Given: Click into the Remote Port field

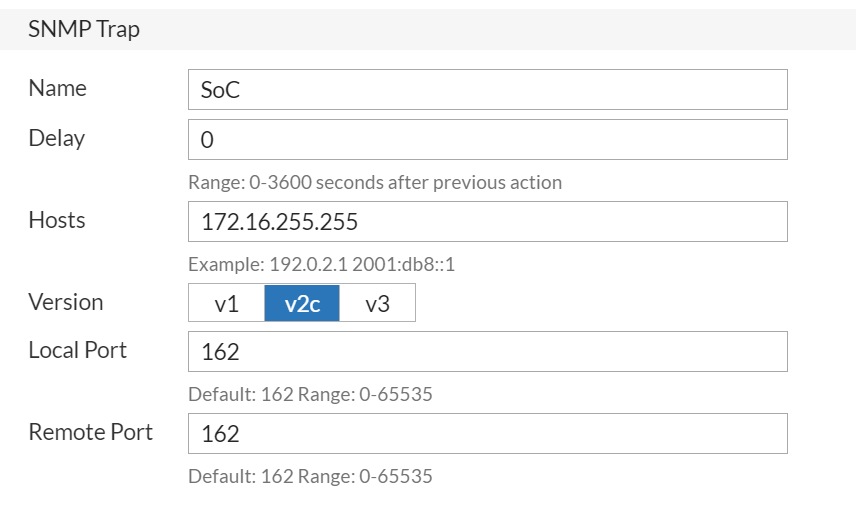Looking at the screenshot, I should (x=487, y=434).
